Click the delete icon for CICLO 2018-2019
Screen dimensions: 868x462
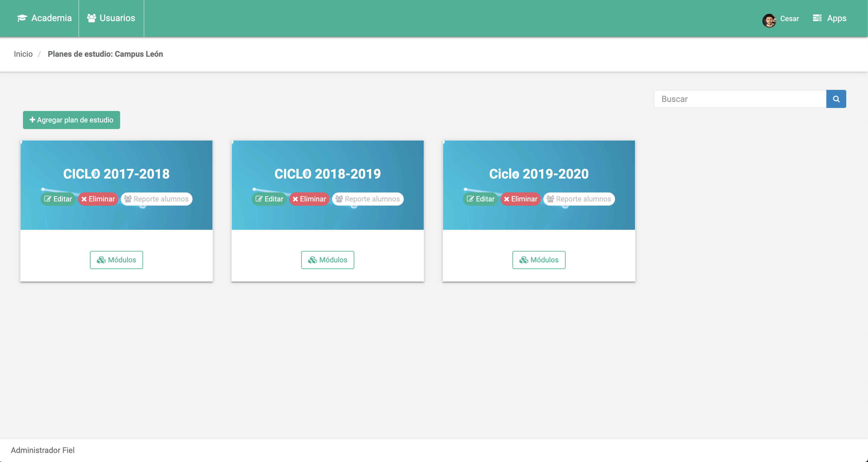[x=309, y=198]
